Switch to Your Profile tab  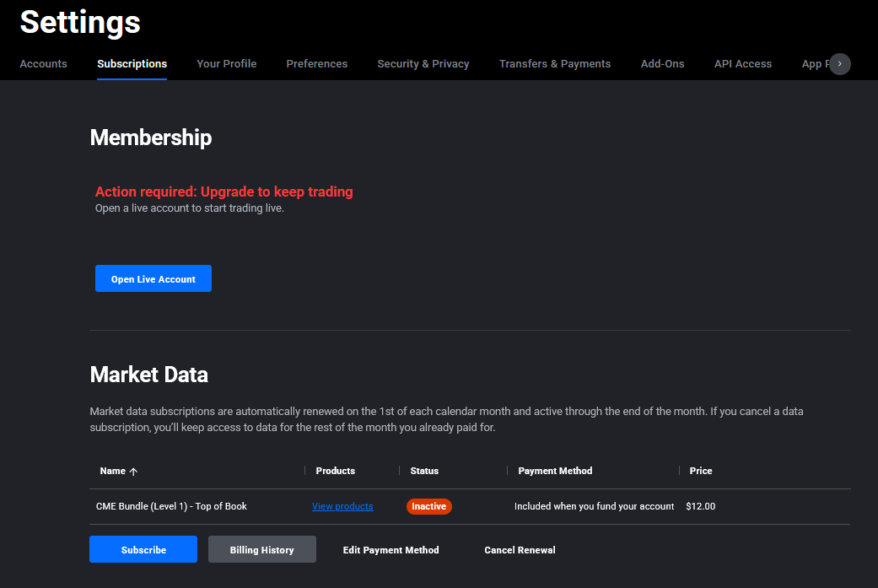(x=226, y=64)
